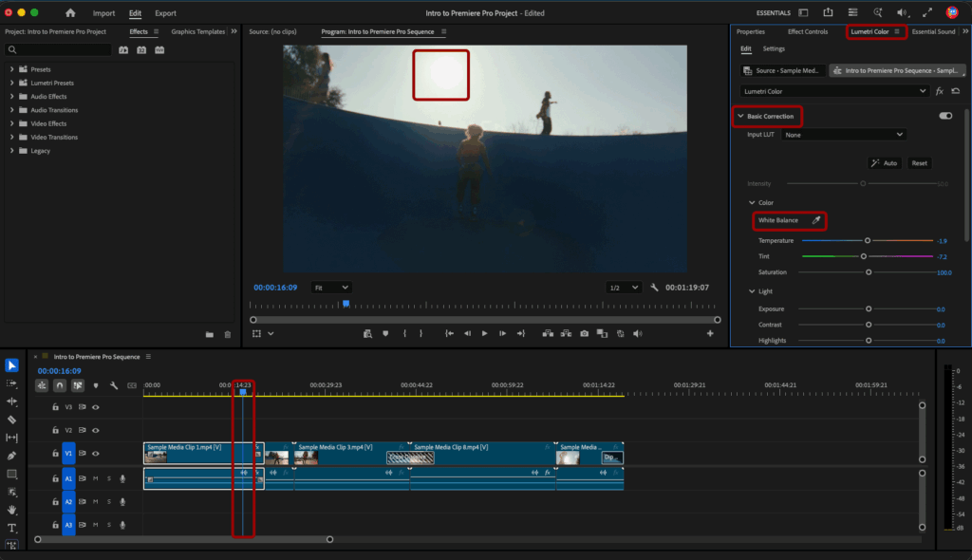Open the Import tab

tap(103, 13)
